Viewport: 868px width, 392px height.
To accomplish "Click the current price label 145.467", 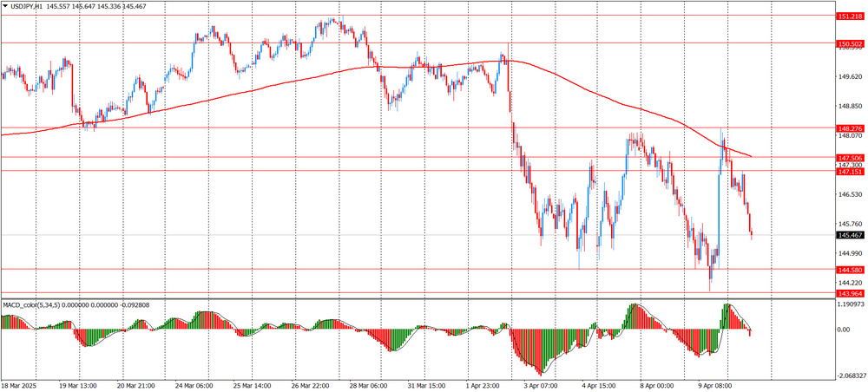I will pos(849,235).
